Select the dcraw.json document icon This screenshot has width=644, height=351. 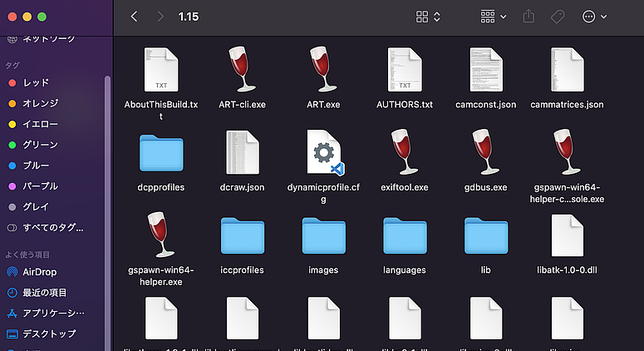pyautogui.click(x=243, y=152)
